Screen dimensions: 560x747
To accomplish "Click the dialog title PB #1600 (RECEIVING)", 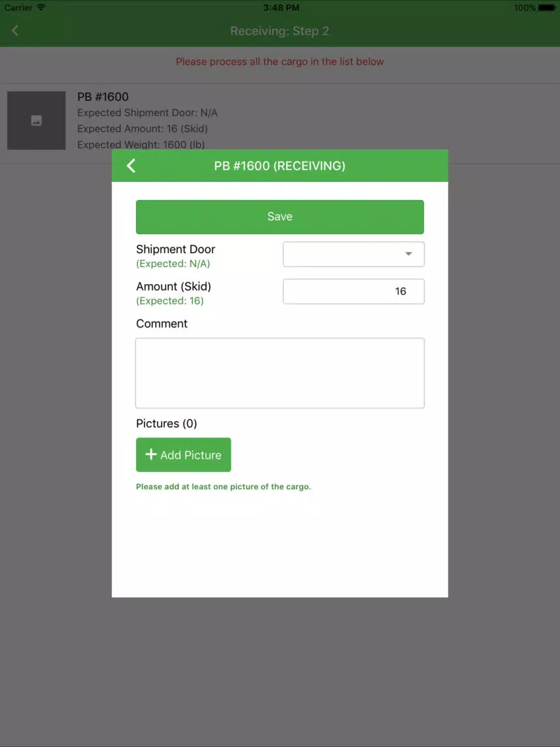I will pos(280,166).
